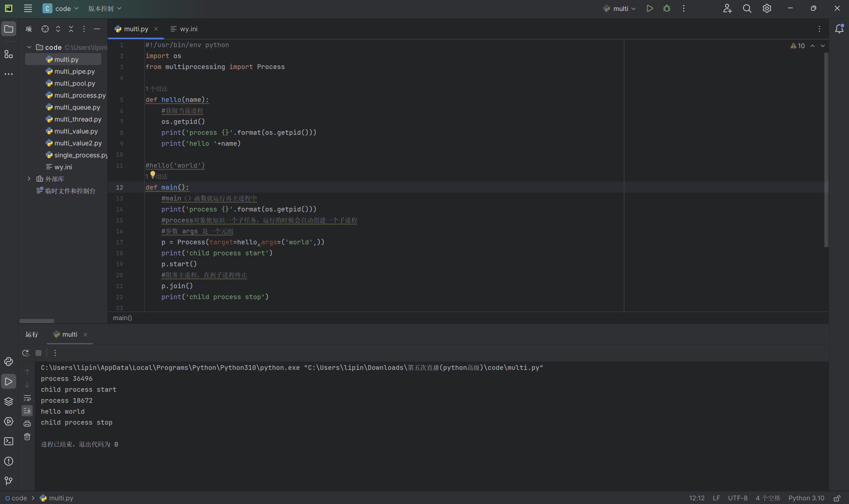Click '1 个用法' hint above hello
Screen dimensions: 849x504
[157, 89]
